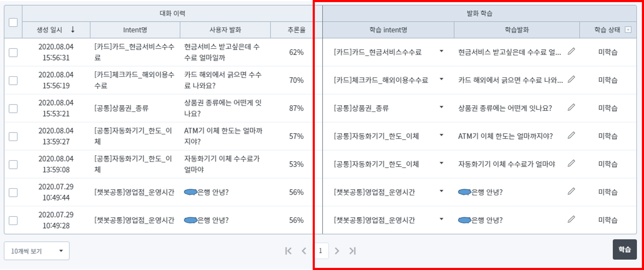Click the 학습 intent명 column header

tap(388, 30)
